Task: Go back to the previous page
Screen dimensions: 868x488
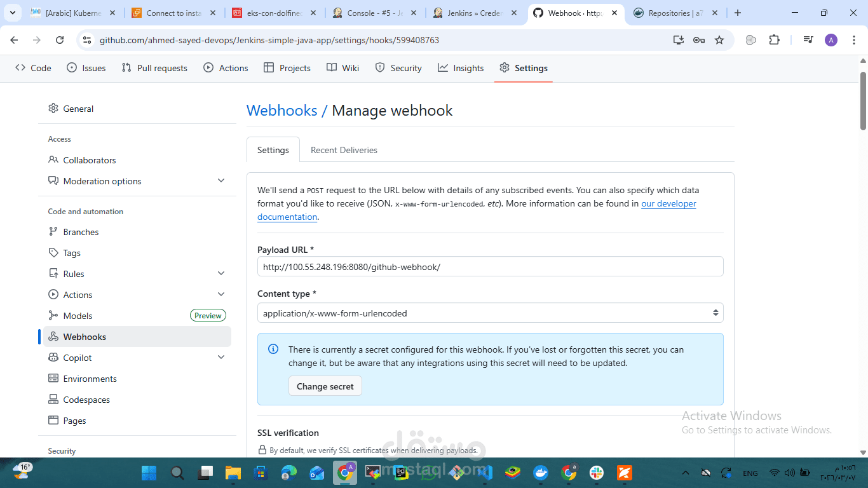Action: (x=15, y=40)
